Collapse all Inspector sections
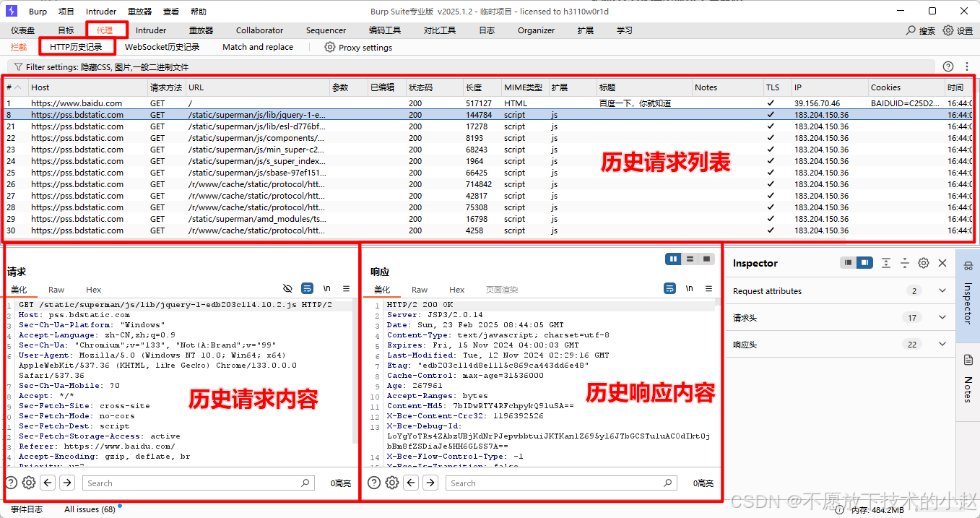Viewport: 980px width, 518px height. click(x=904, y=263)
